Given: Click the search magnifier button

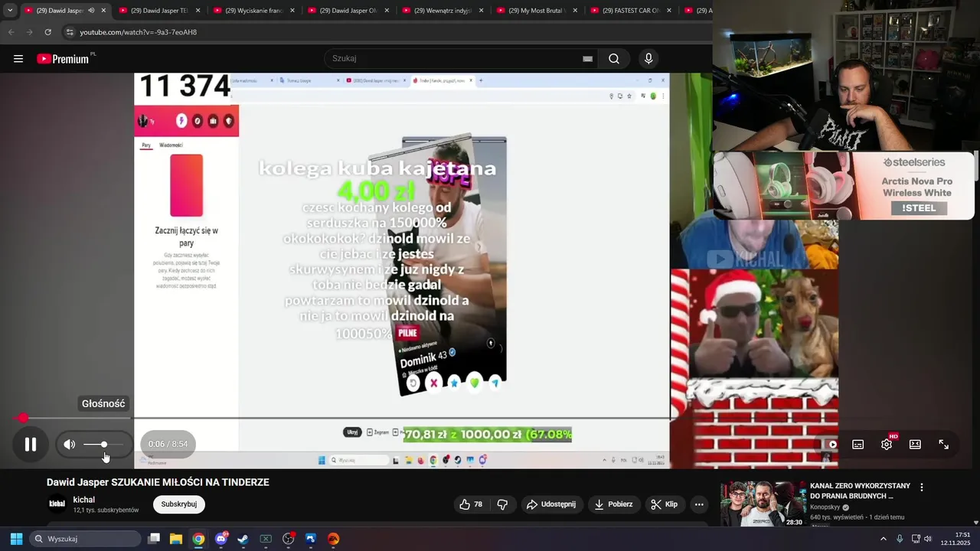Looking at the screenshot, I should (x=614, y=59).
